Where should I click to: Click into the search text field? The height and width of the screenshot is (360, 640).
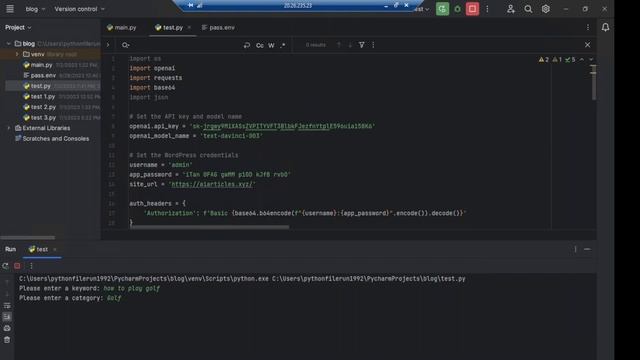pyautogui.click(x=184, y=45)
